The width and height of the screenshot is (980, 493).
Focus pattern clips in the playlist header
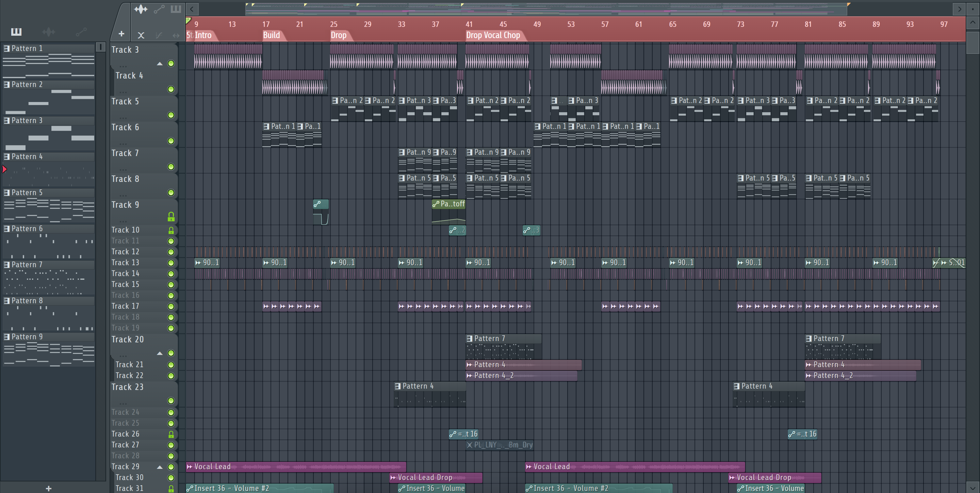176,9
